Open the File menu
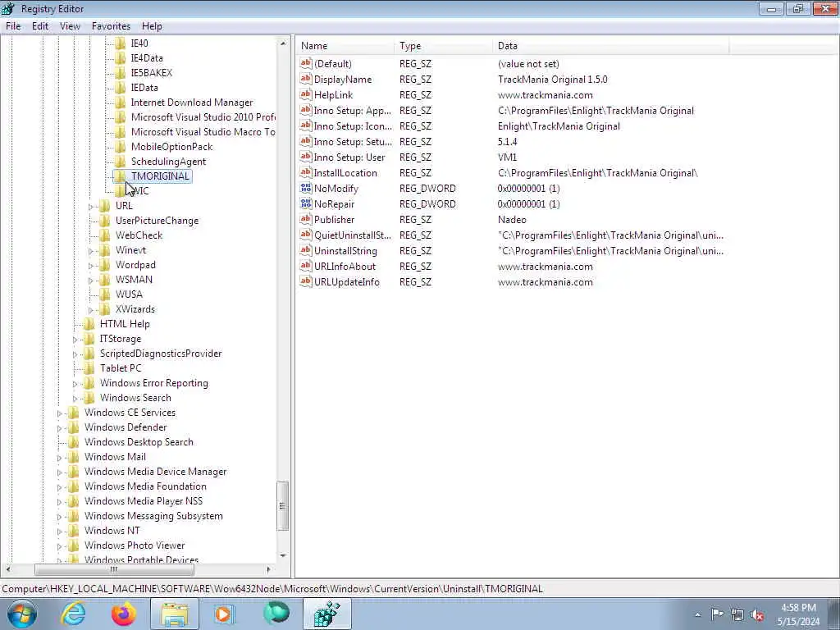The height and width of the screenshot is (630, 840). tap(13, 26)
